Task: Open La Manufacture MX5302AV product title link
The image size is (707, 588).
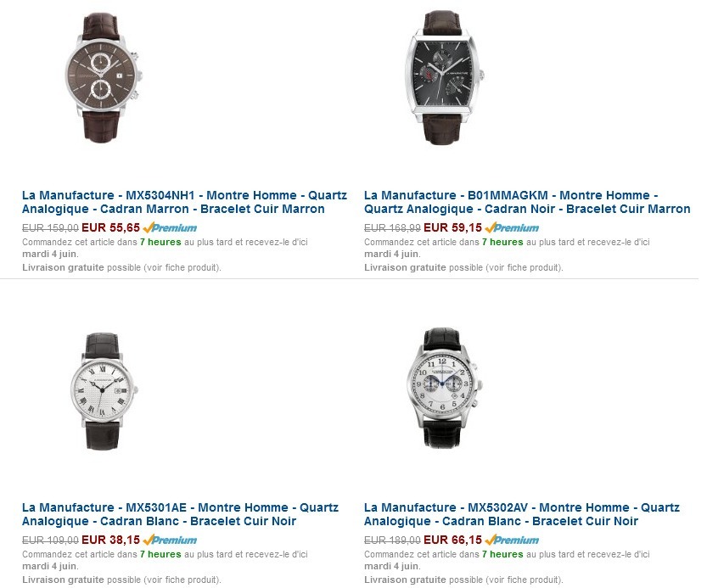Action: 522,514
